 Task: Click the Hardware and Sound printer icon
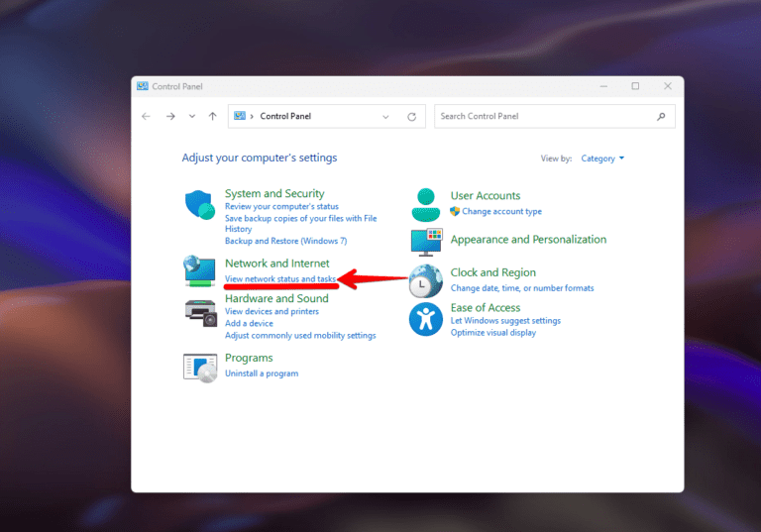pos(199,312)
